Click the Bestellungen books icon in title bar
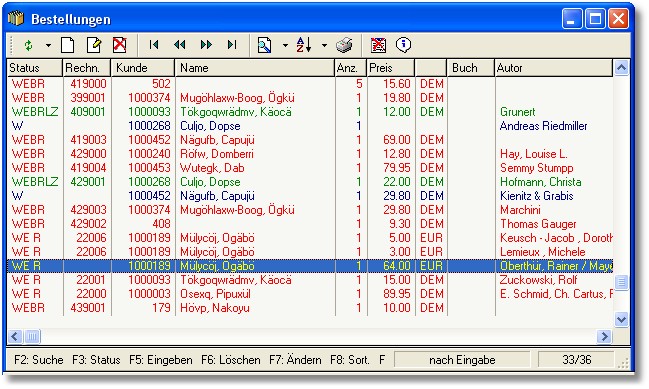 (x=16, y=19)
